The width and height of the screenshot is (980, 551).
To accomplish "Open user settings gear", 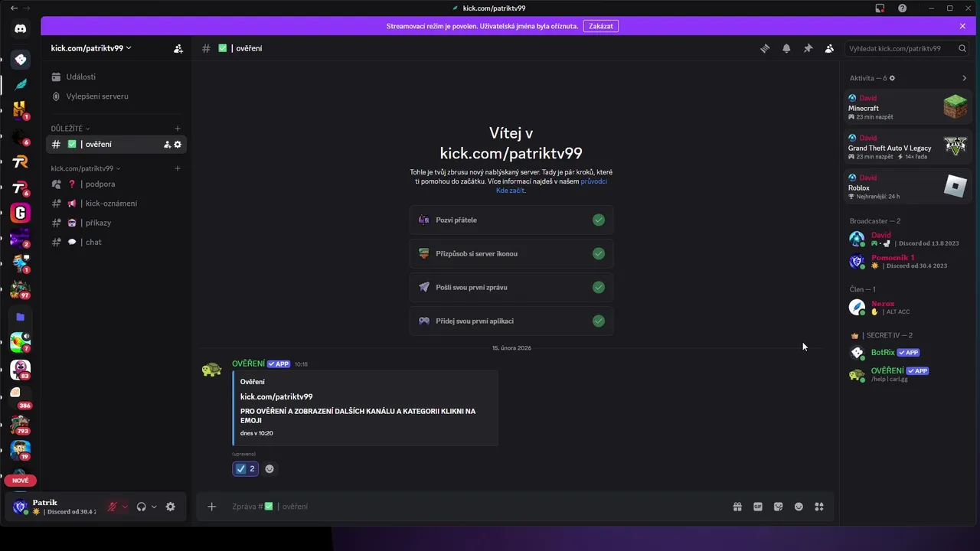I will pos(170,507).
